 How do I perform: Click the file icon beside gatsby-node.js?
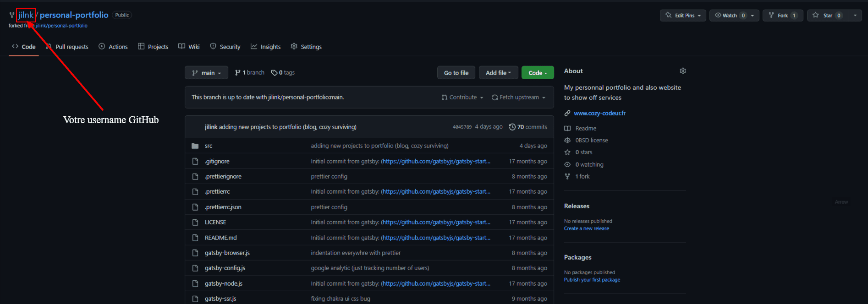(195, 283)
